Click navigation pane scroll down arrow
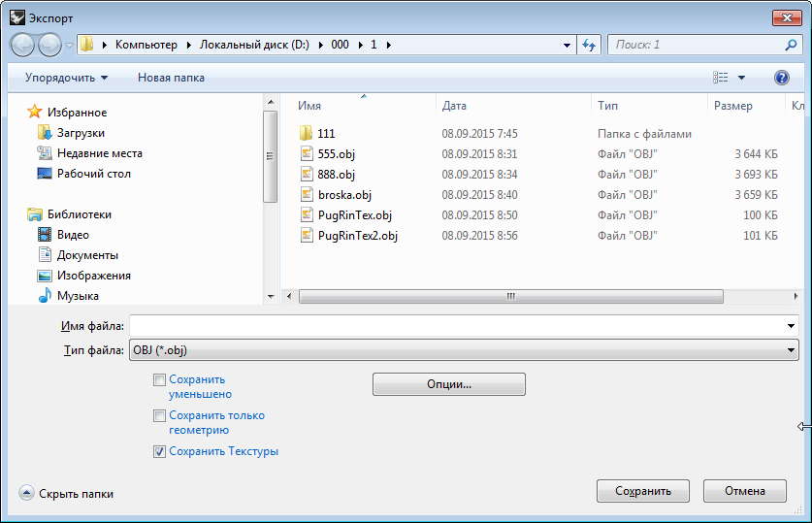The height and width of the screenshot is (523, 812). [x=271, y=297]
